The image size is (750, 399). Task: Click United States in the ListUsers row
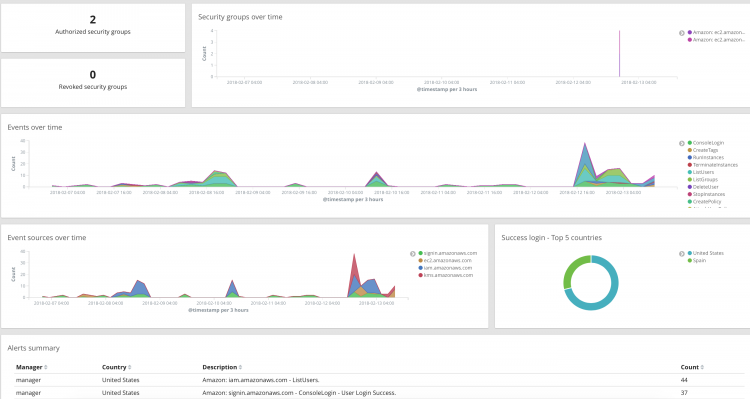pos(121,380)
